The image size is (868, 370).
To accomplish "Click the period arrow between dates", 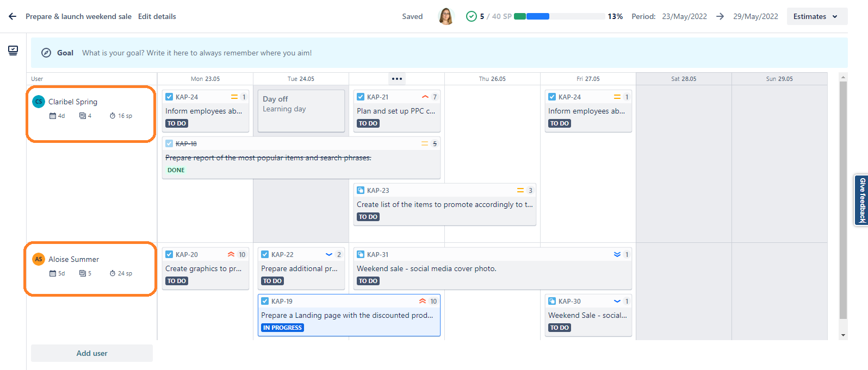I will [720, 16].
